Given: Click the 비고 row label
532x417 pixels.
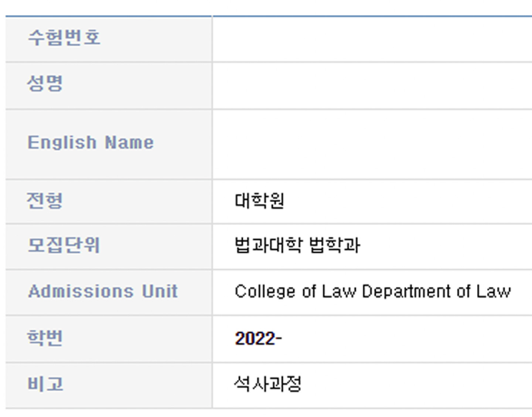Looking at the screenshot, I should 45,384.
